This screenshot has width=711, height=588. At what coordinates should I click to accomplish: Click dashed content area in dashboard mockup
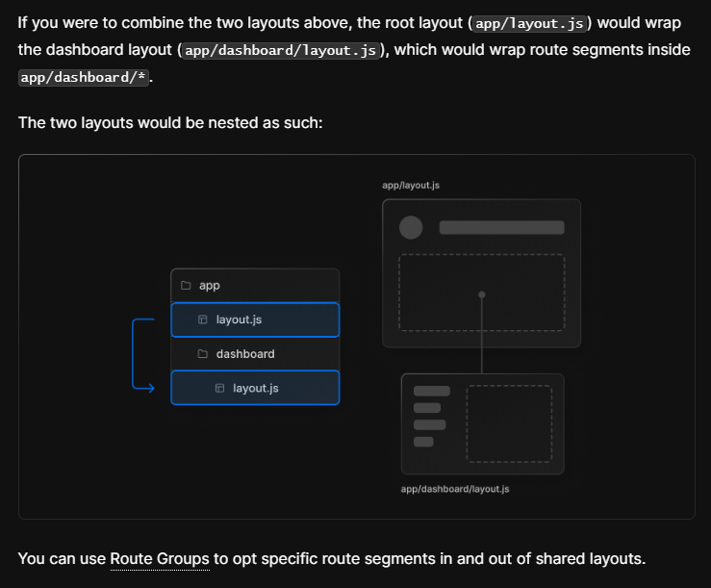pyautogui.click(x=509, y=423)
